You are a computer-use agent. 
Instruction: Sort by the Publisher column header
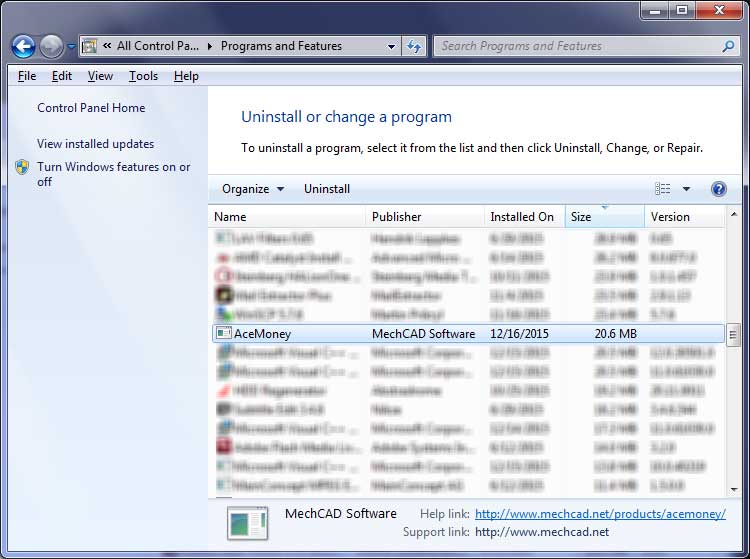click(x=425, y=217)
